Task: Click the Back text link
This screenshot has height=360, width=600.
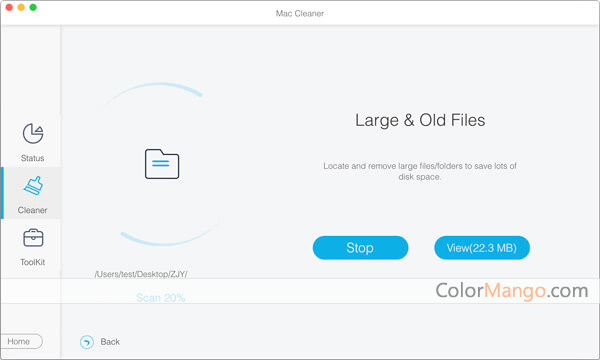Action: click(x=110, y=342)
